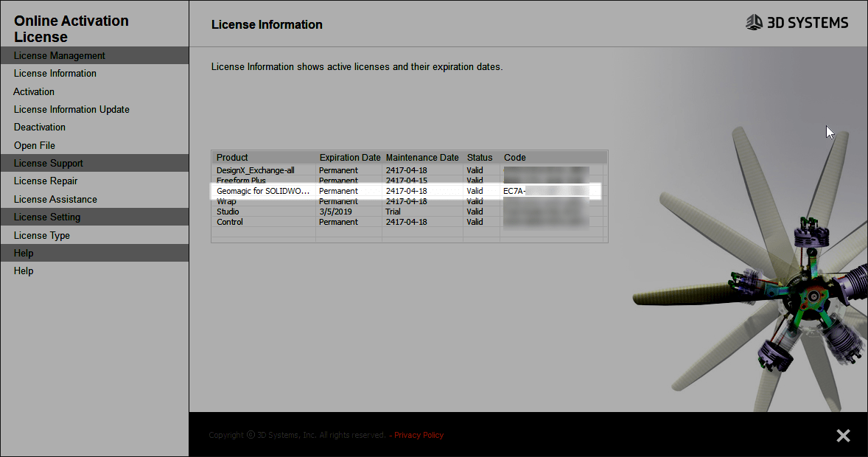Viewport: 868px width, 457px height.
Task: Sort by the Product column header
Action: click(x=264, y=157)
